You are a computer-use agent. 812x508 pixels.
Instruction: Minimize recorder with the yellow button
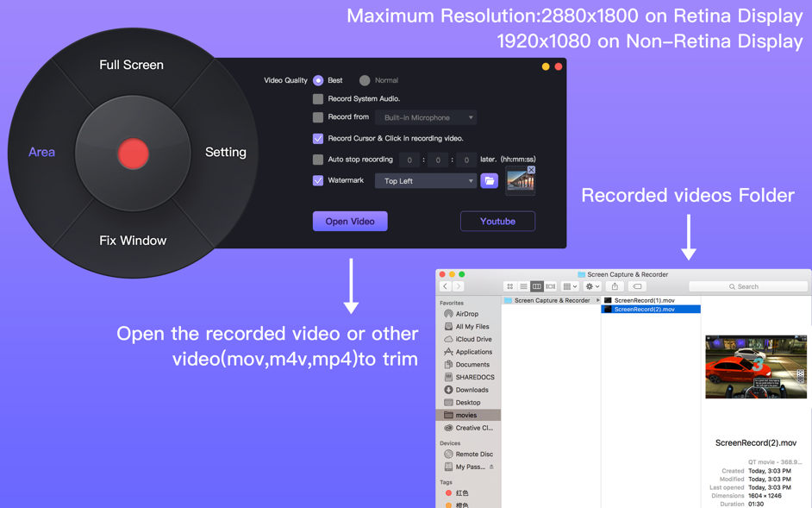tap(546, 66)
